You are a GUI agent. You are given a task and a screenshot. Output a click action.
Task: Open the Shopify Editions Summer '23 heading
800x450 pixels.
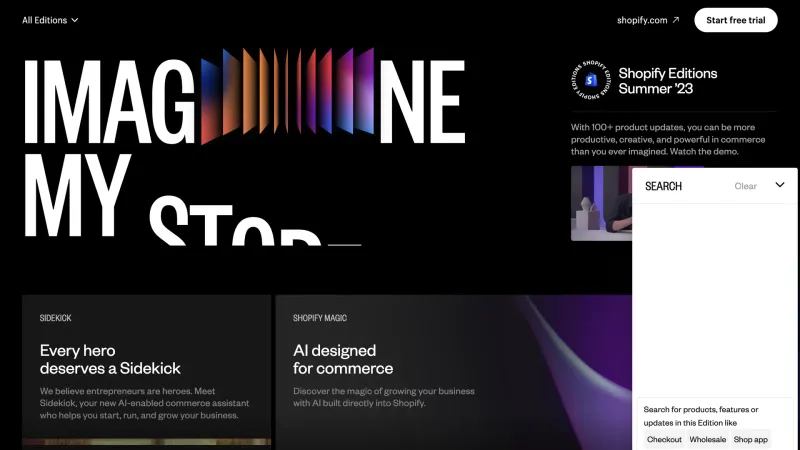click(x=667, y=81)
